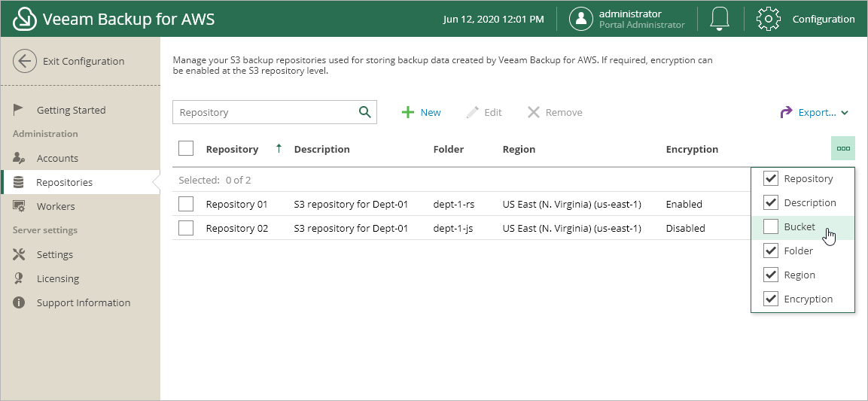Sort by the Encryption column header

(x=692, y=149)
